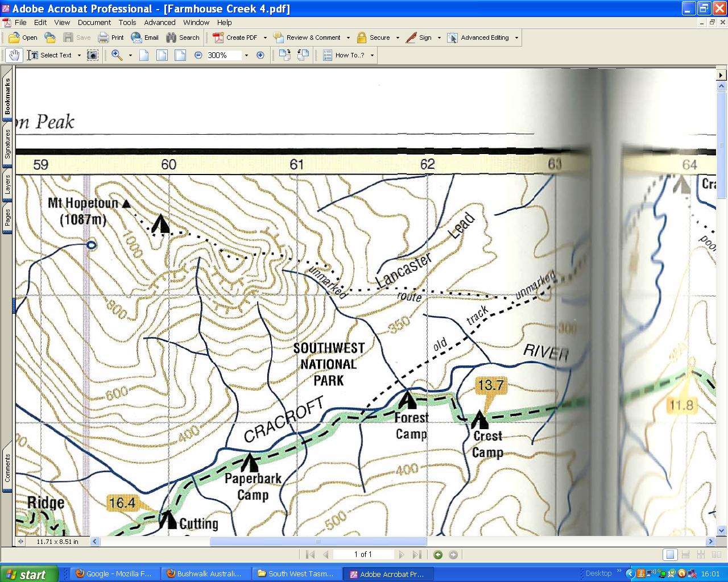This screenshot has height=582, width=728.
Task: Switch to Continuous-Facing page layout
Action: click(701, 555)
